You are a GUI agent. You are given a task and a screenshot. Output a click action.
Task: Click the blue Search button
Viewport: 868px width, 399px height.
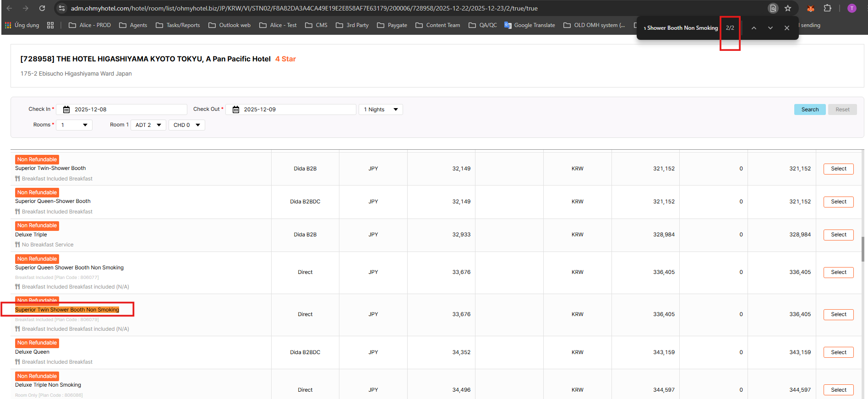(809, 109)
